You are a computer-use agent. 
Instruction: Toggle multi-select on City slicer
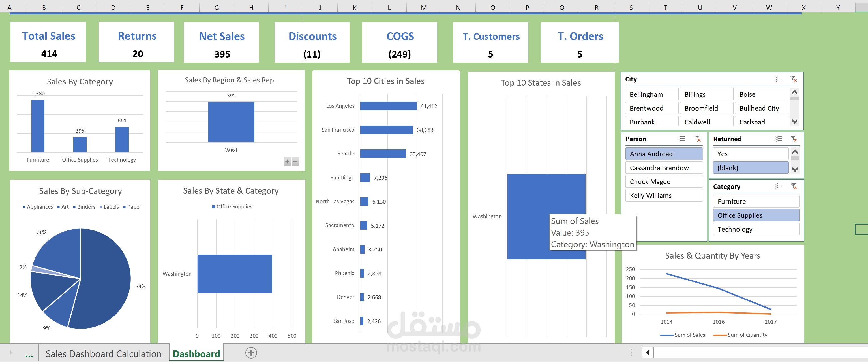[778, 79]
